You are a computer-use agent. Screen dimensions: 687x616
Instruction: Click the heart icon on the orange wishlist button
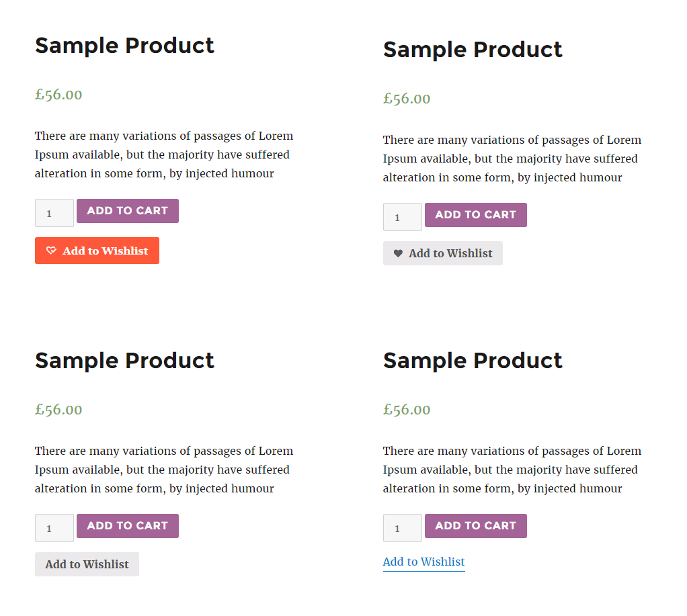point(51,251)
